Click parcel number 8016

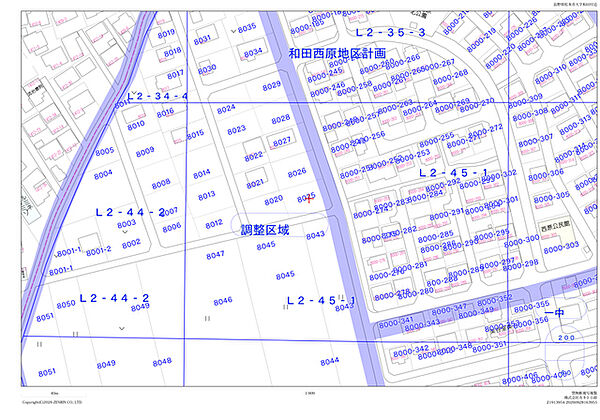(x=165, y=113)
